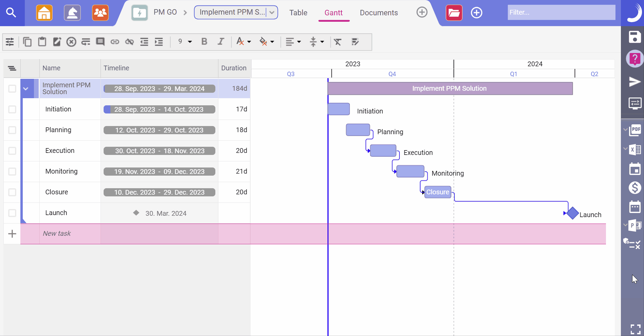Add a new view with plus circle

pos(422,12)
